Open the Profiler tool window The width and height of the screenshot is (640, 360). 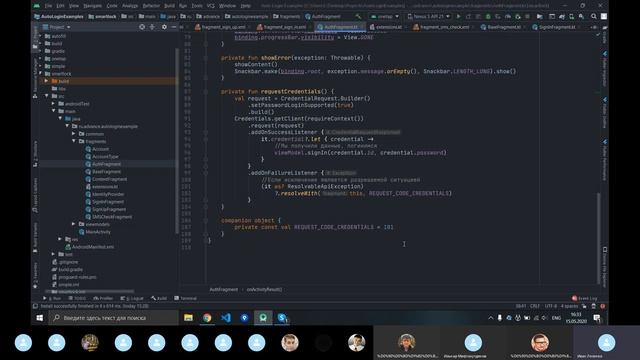coord(103,298)
